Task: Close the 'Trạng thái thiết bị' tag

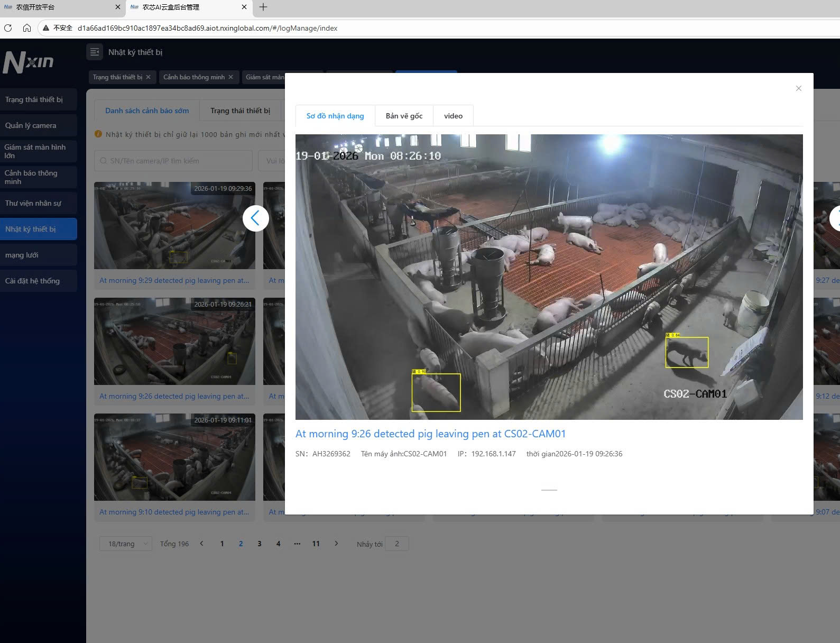Action: pyautogui.click(x=149, y=77)
